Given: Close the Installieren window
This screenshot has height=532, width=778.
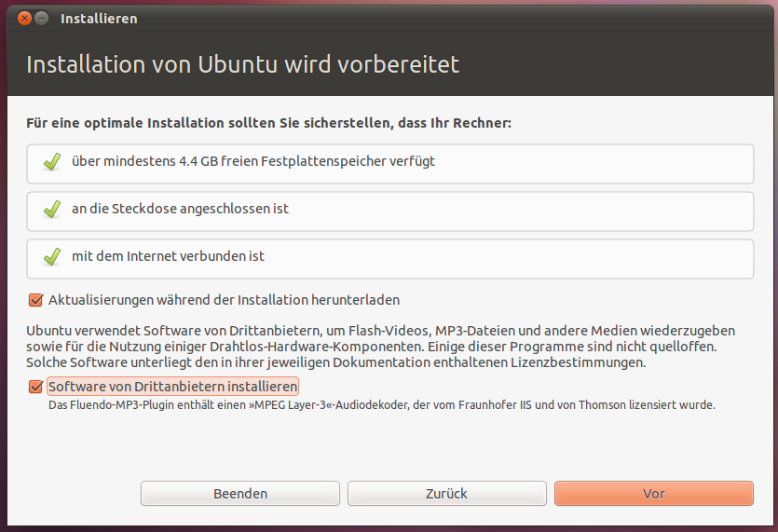Looking at the screenshot, I should 24,19.
